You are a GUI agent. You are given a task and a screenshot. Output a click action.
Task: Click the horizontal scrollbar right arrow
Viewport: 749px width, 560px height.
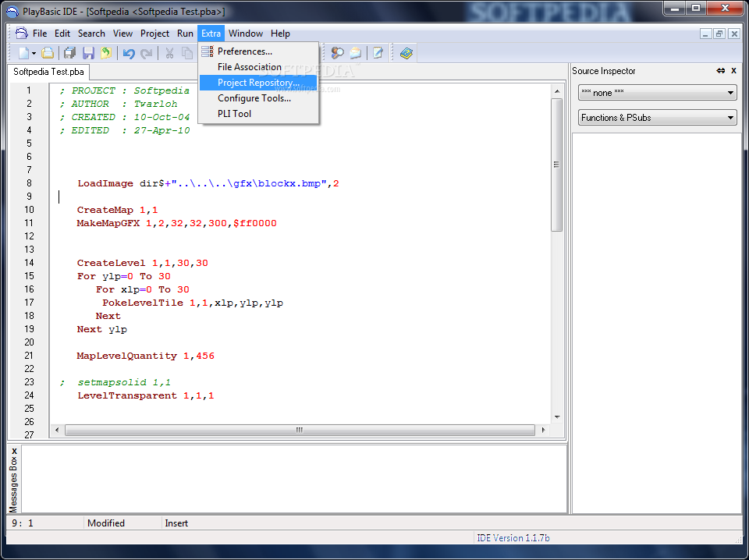[543, 431]
